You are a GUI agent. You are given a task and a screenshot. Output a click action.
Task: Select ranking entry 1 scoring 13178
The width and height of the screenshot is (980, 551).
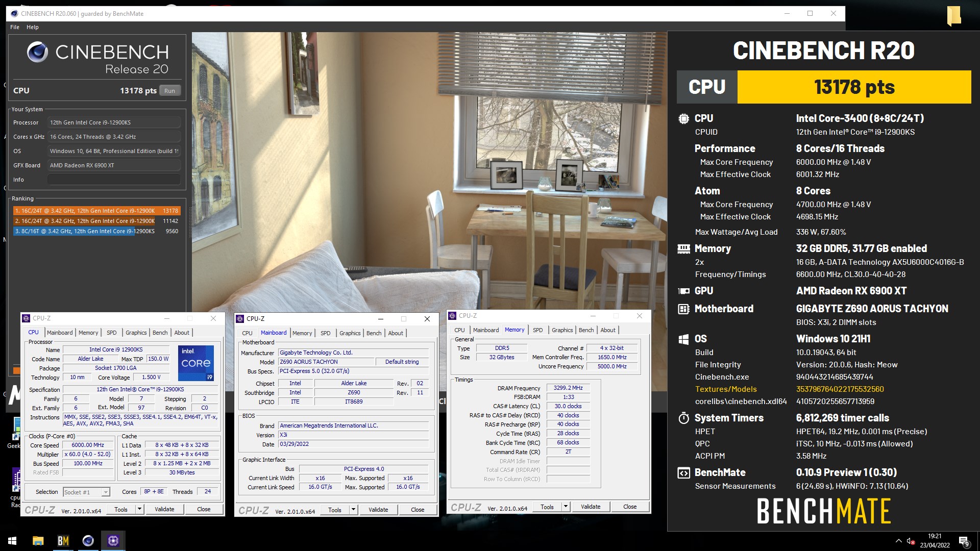pyautogui.click(x=97, y=211)
